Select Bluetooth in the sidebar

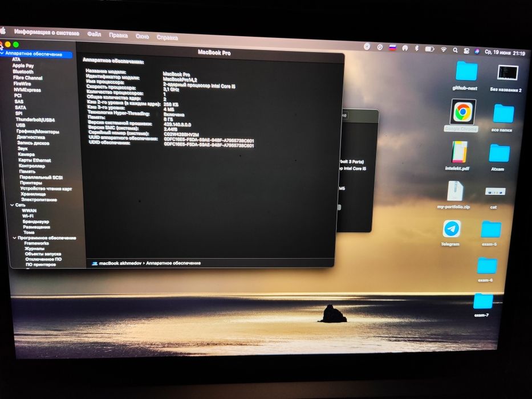click(23, 72)
